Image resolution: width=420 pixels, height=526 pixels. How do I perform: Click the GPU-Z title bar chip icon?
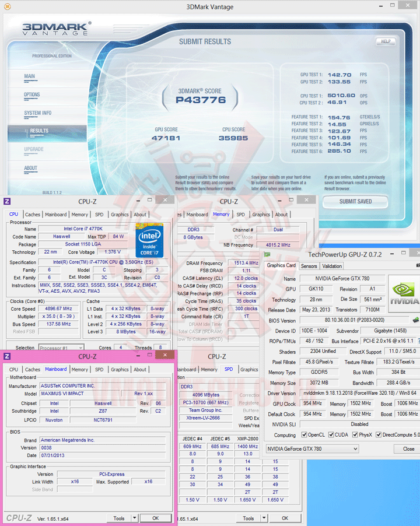pos(267,254)
